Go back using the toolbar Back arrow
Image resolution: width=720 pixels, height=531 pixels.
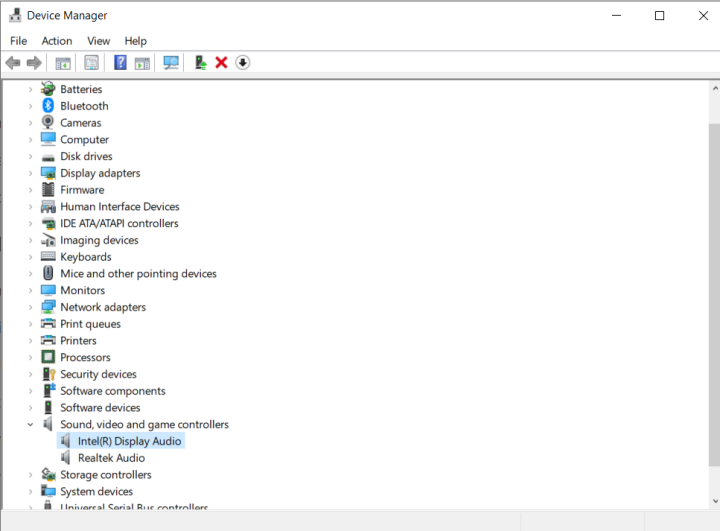13,62
